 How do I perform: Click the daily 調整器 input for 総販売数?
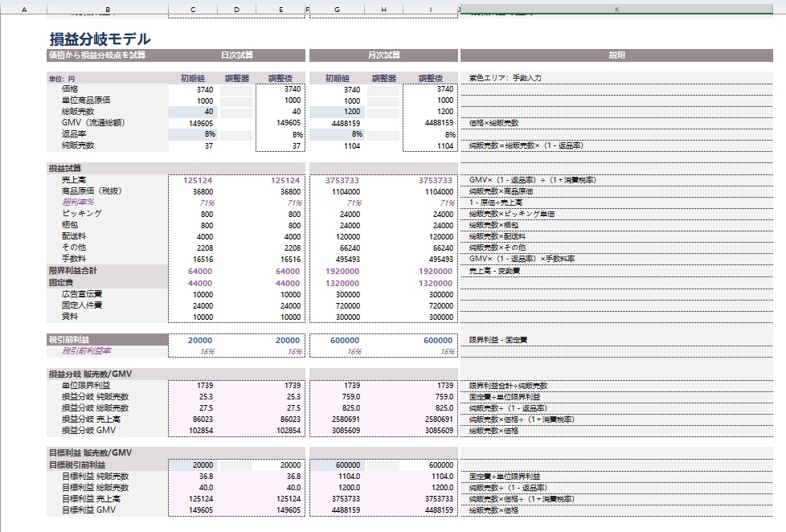236,113
